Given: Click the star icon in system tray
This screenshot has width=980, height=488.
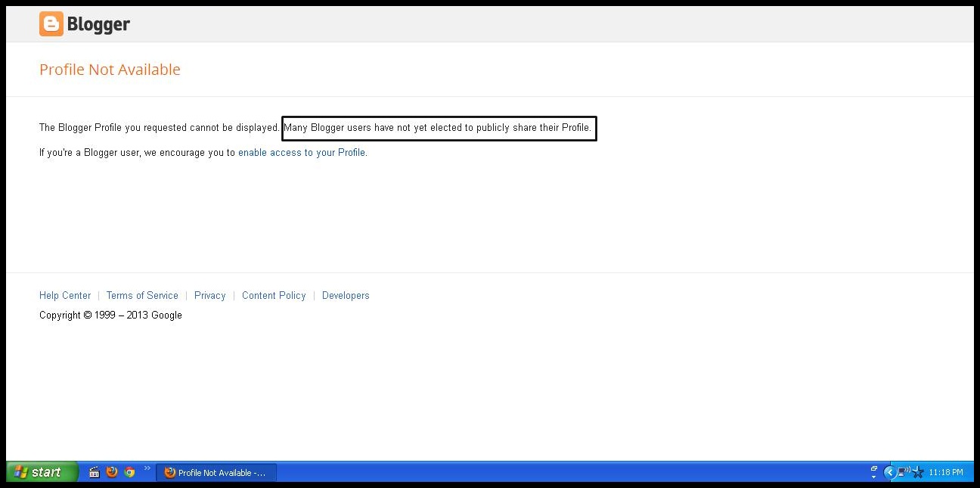Looking at the screenshot, I should pos(918,472).
